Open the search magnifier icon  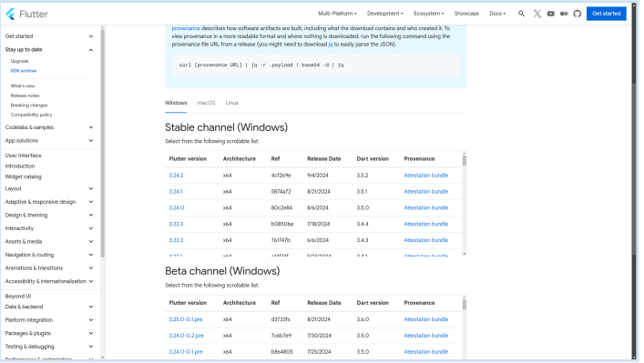pyautogui.click(x=521, y=14)
